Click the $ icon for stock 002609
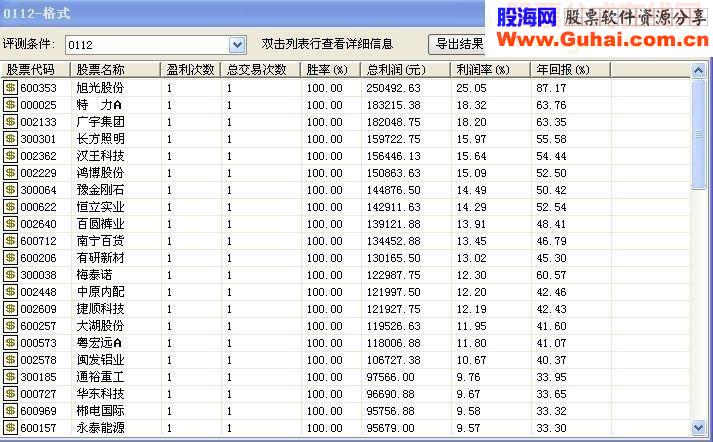The height and width of the screenshot is (442, 713). [10, 309]
